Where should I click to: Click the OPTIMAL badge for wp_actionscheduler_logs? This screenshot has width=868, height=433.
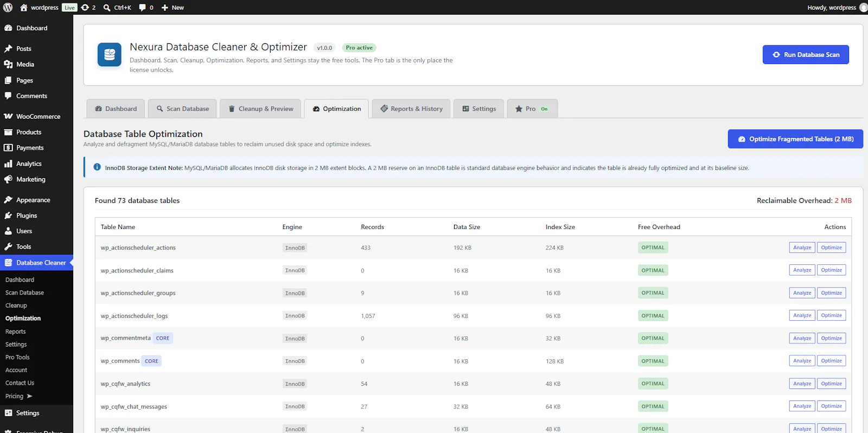[653, 316]
